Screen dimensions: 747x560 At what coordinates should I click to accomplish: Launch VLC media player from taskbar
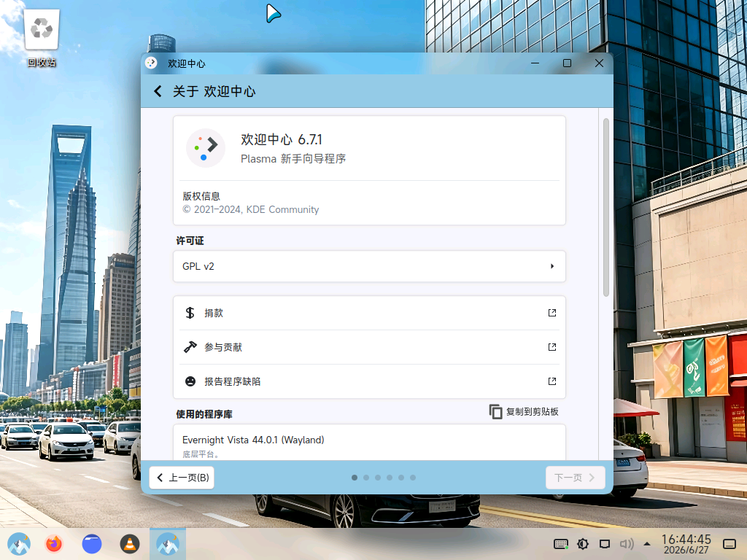click(x=130, y=544)
